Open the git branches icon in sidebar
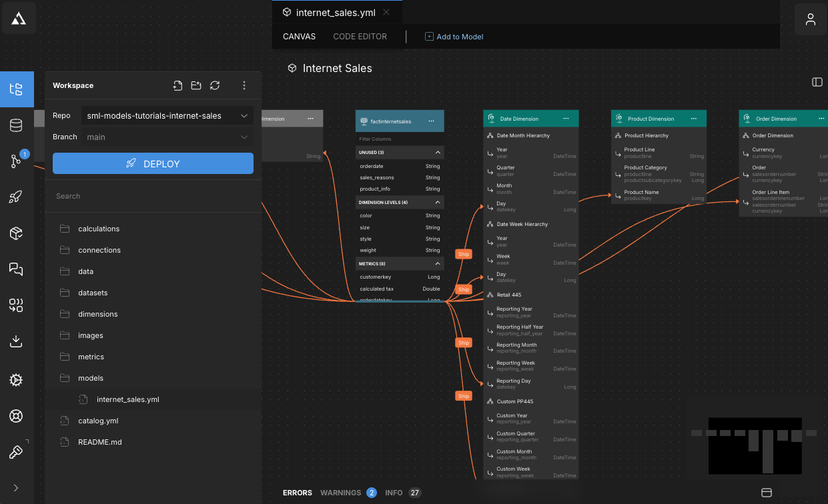This screenshot has height=504, width=828. coord(17,161)
